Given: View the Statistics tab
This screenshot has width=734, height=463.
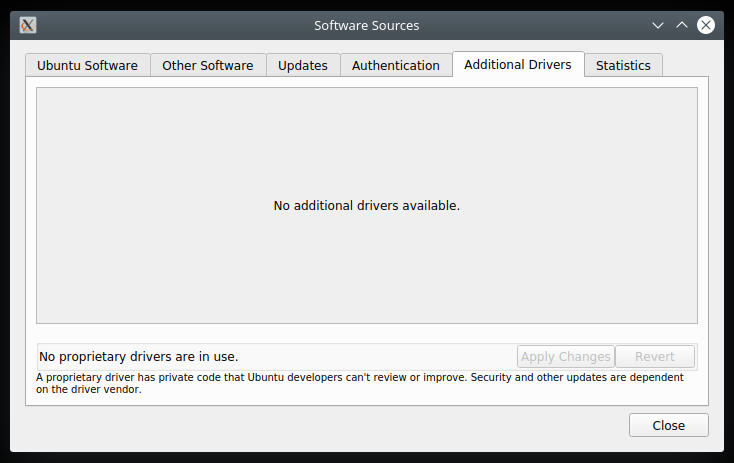Looking at the screenshot, I should point(624,65).
